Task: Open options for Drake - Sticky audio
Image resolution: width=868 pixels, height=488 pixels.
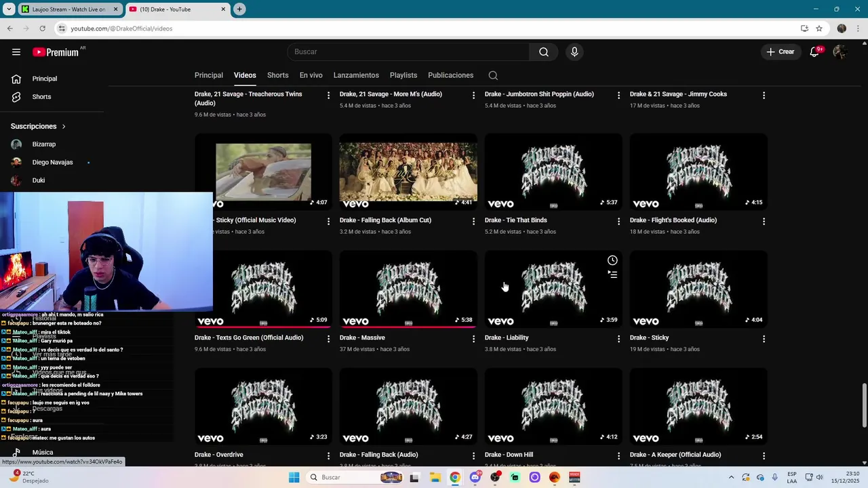Action: pyautogui.click(x=764, y=339)
